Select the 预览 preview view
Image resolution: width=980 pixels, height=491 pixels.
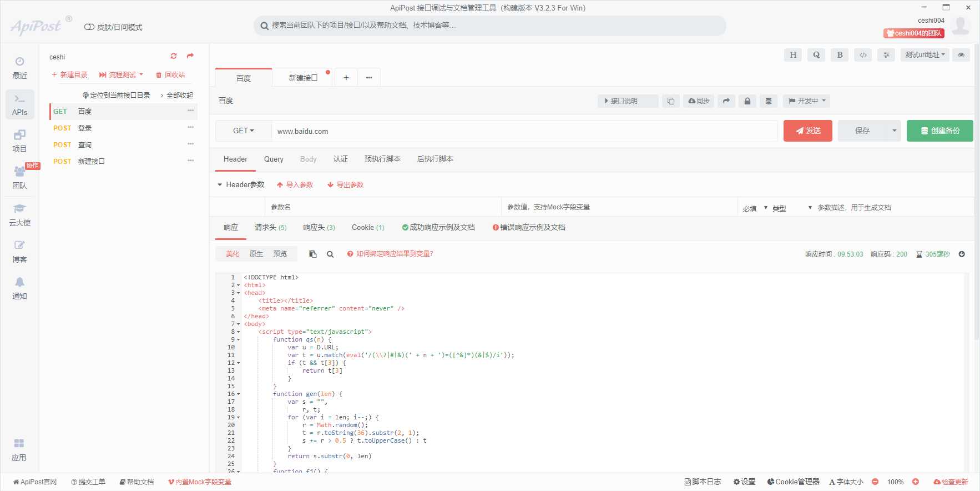tap(280, 254)
